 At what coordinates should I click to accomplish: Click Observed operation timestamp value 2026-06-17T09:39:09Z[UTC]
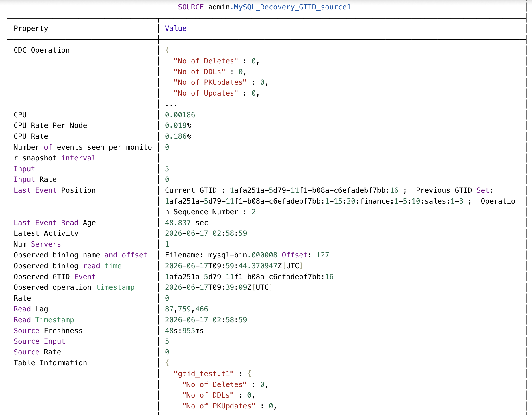(219, 287)
